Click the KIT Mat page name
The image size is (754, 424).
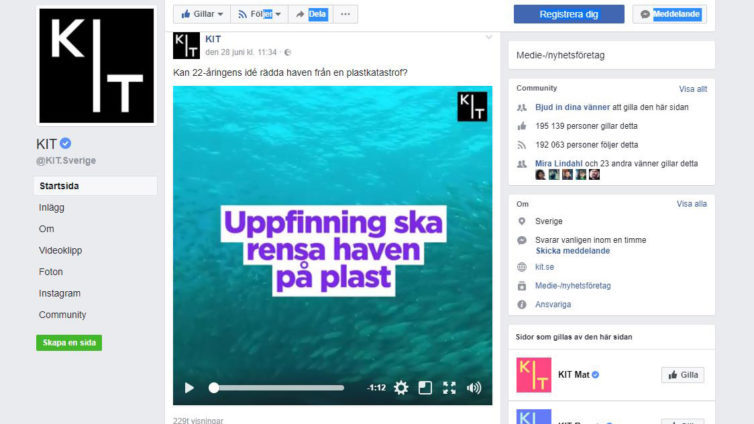(x=573, y=374)
